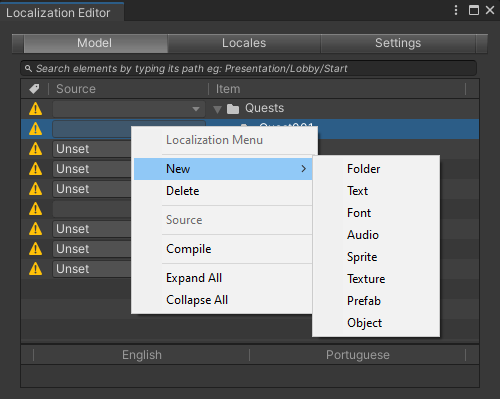Image resolution: width=500 pixels, height=399 pixels.
Task: Open the Source dropdown in the Quests row
Action: click(x=129, y=109)
